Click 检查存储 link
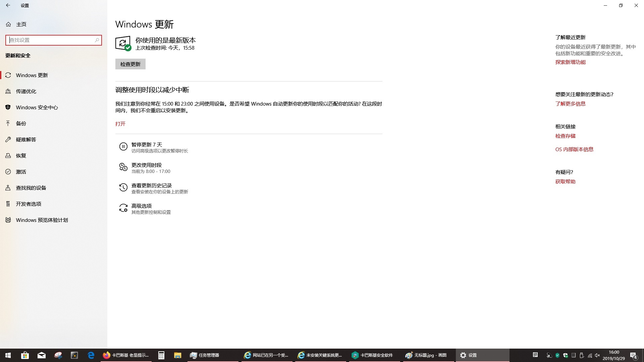Viewport: 644px width, 362px height. [x=566, y=136]
